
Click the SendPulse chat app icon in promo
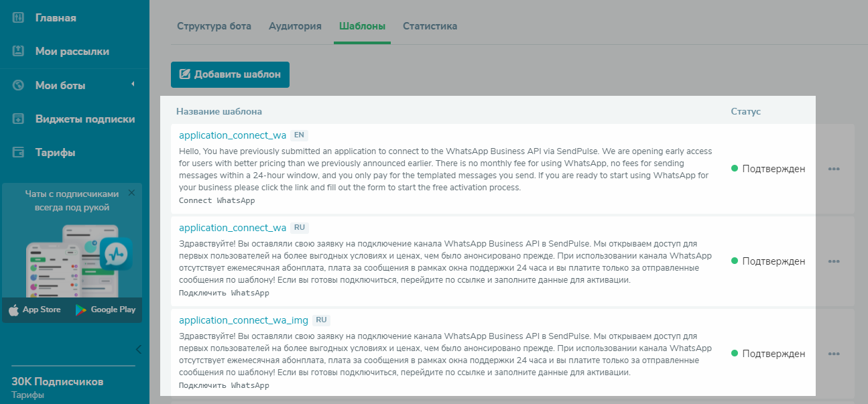(x=116, y=254)
